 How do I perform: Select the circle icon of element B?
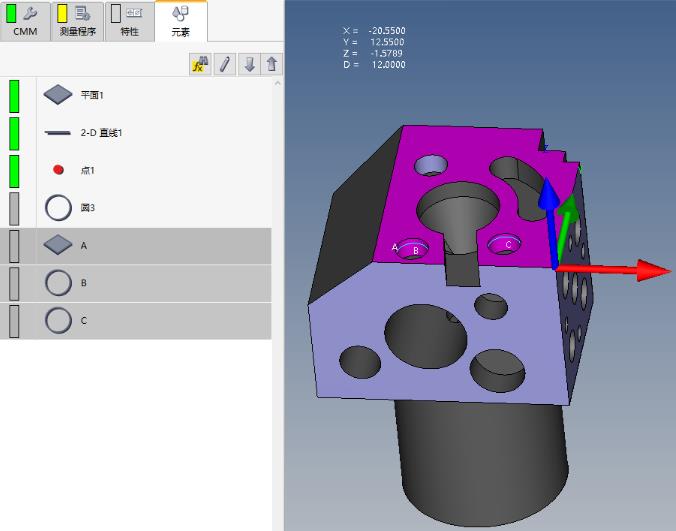58,283
